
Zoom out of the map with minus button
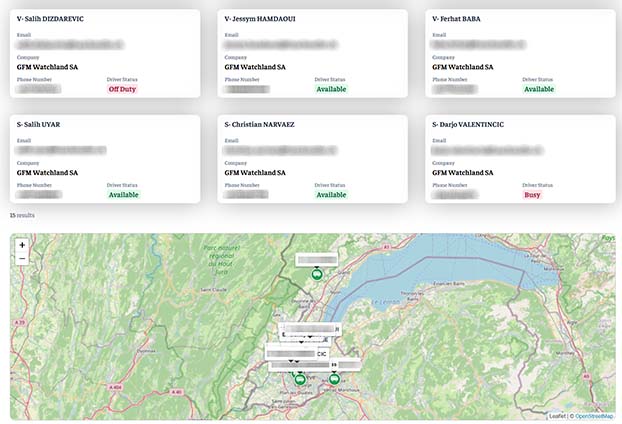22,259
